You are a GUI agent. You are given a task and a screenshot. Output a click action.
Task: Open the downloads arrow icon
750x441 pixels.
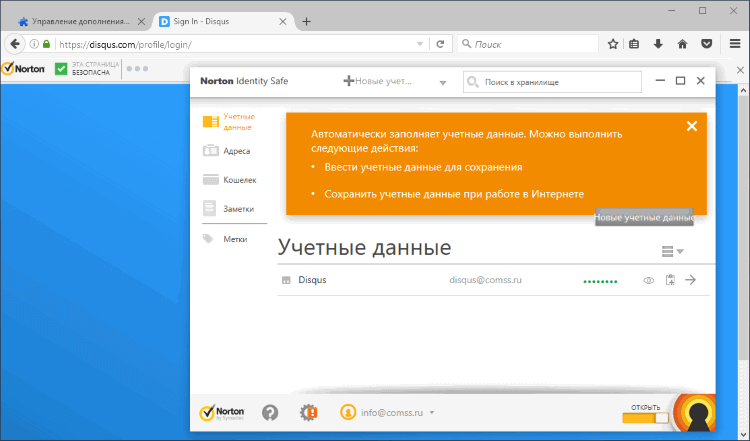658,44
